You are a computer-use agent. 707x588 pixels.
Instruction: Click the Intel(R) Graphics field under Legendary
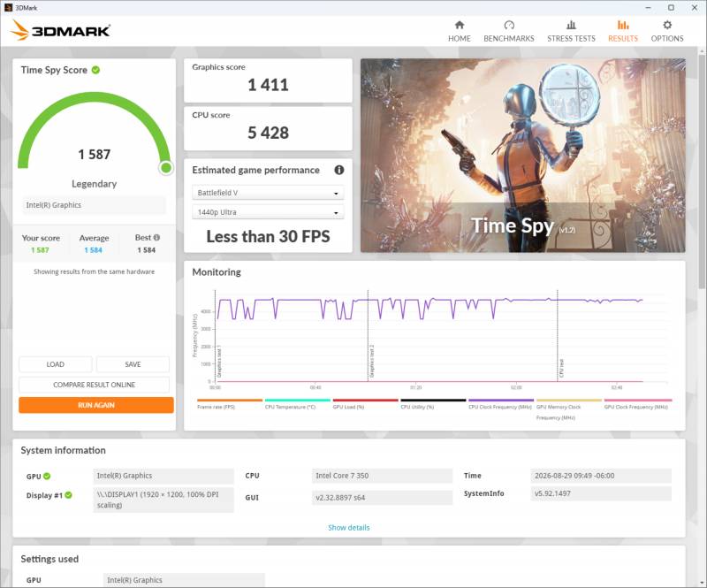click(94, 205)
